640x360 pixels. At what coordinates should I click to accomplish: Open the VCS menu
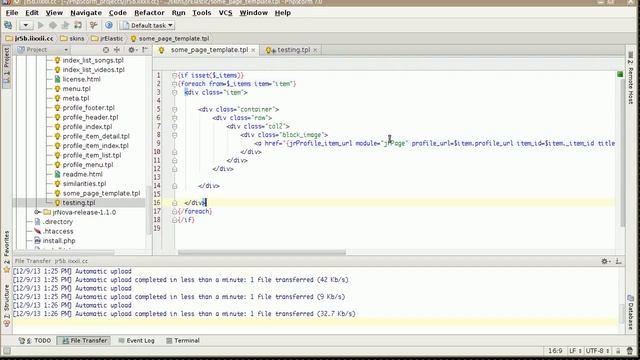coord(225,13)
